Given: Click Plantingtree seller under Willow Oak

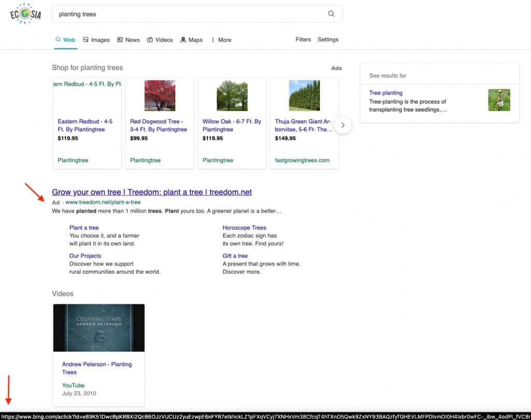Looking at the screenshot, I should click(x=218, y=160).
